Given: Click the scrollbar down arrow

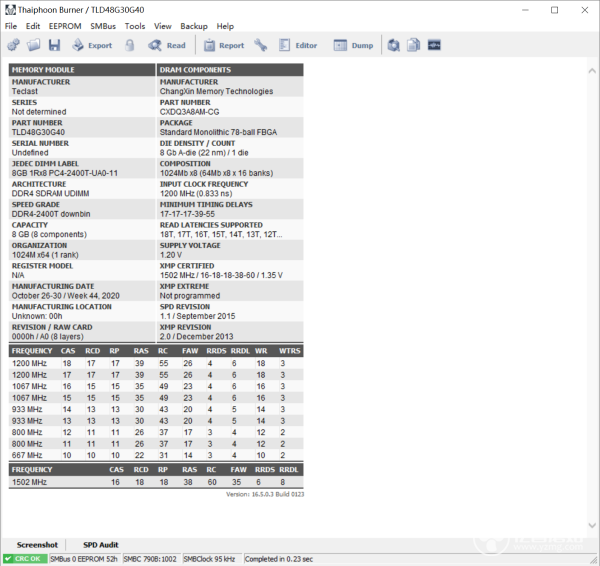Looking at the screenshot, I should 592,525.
